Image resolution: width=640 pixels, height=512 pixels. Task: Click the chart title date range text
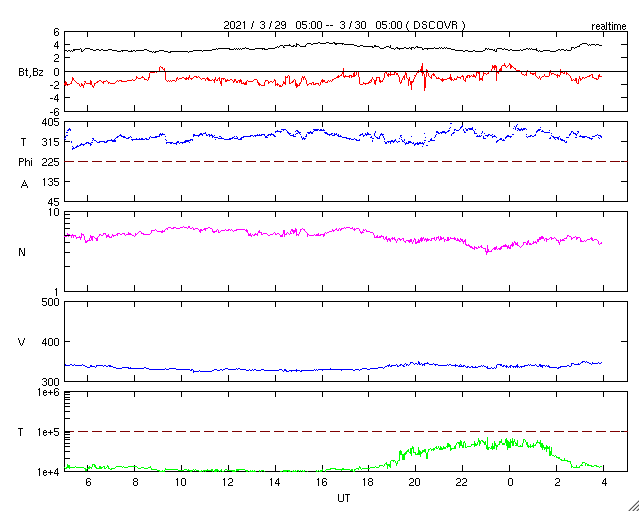pos(344,25)
